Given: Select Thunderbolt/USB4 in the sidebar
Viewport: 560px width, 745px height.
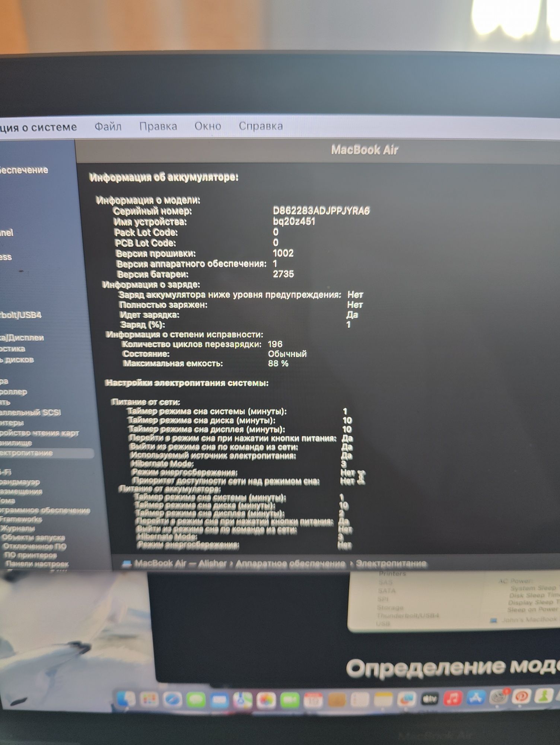Looking at the screenshot, I should click(21, 315).
